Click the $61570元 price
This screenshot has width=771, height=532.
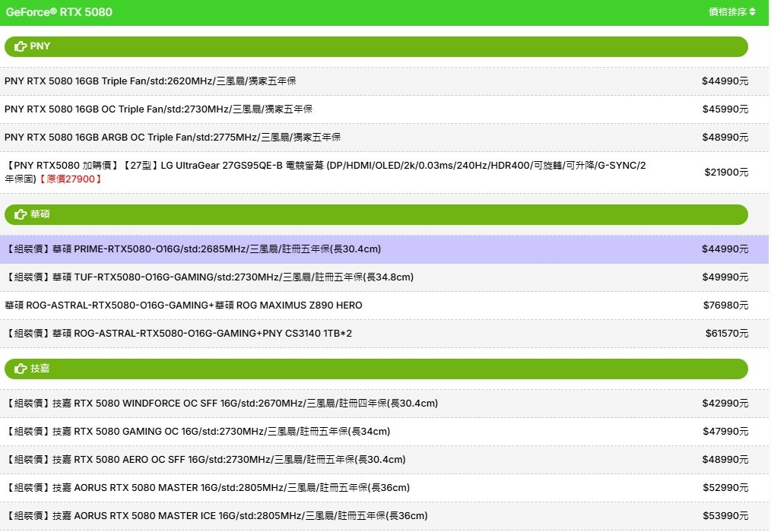[x=727, y=334]
